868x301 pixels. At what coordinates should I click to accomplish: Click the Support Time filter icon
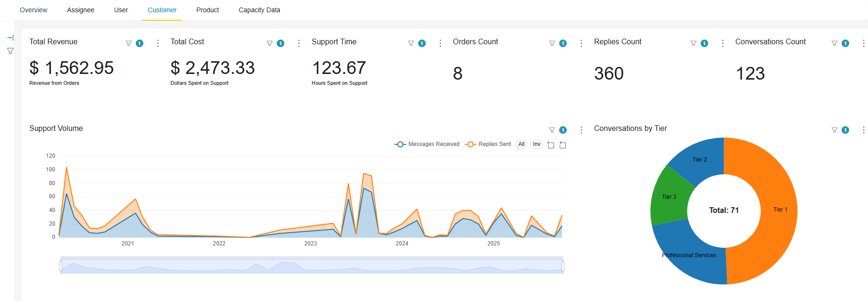(x=411, y=43)
